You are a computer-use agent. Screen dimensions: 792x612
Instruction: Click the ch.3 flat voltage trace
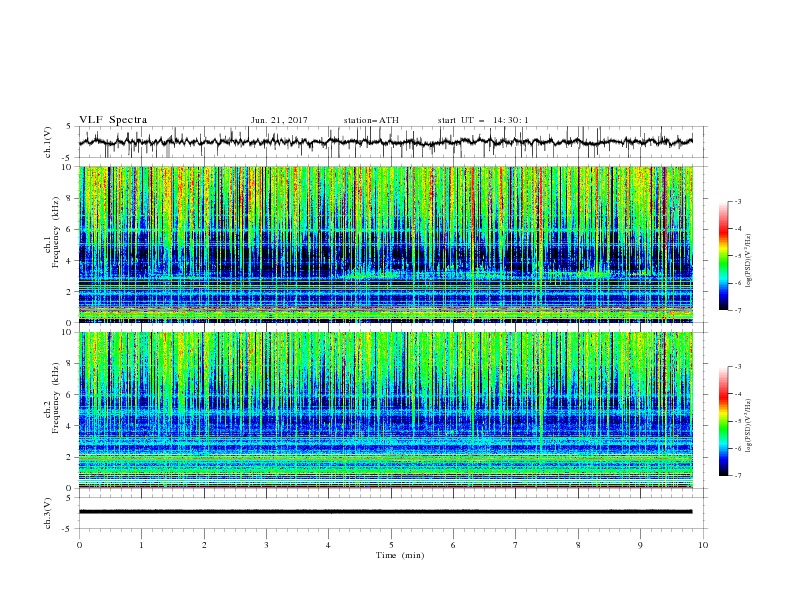pyautogui.click(x=385, y=512)
